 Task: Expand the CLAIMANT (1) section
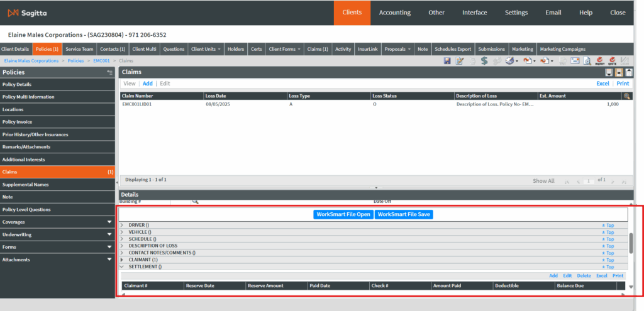coord(122,259)
